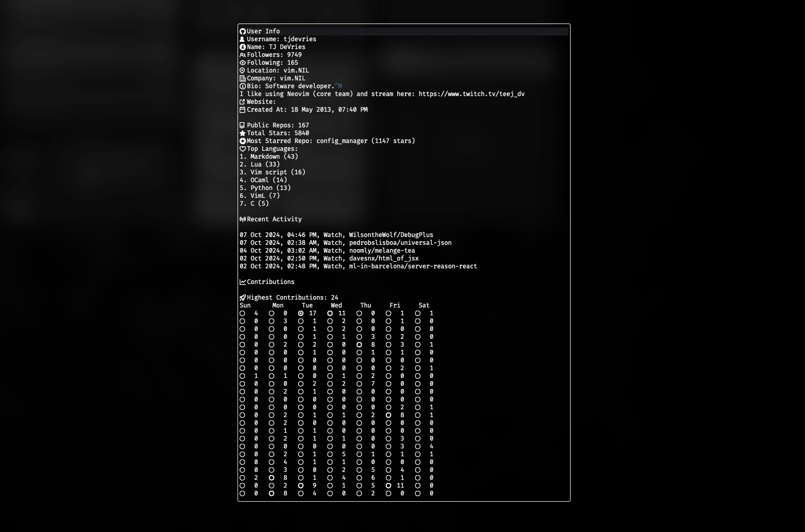Select the '1. Markdown (43)' language row
The image size is (805, 532).
269,157
